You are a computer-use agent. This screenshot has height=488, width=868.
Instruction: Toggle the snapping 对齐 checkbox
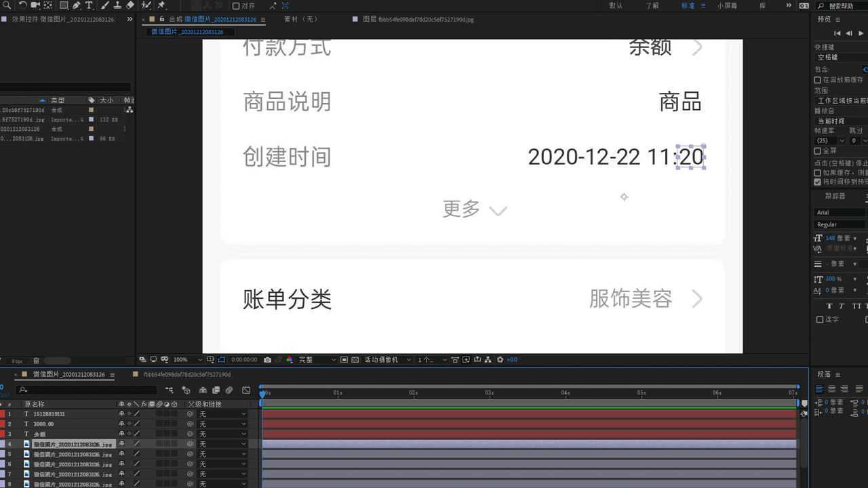(236, 5)
